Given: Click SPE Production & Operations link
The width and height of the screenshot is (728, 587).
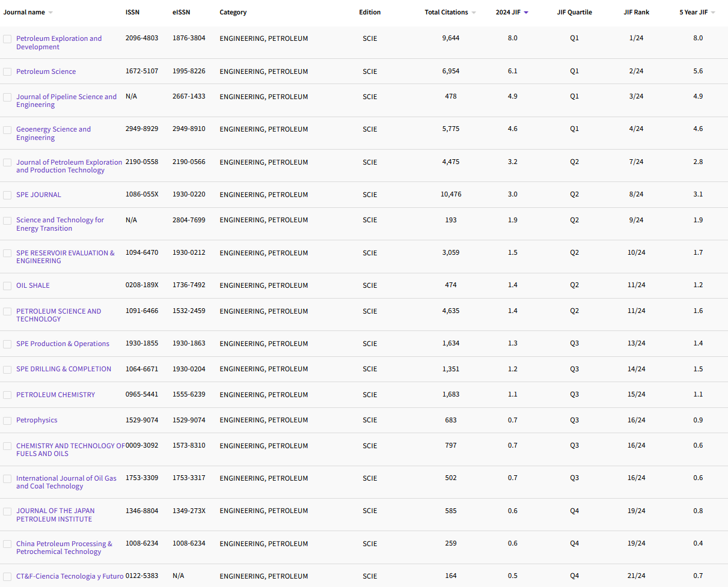Looking at the screenshot, I should (63, 344).
